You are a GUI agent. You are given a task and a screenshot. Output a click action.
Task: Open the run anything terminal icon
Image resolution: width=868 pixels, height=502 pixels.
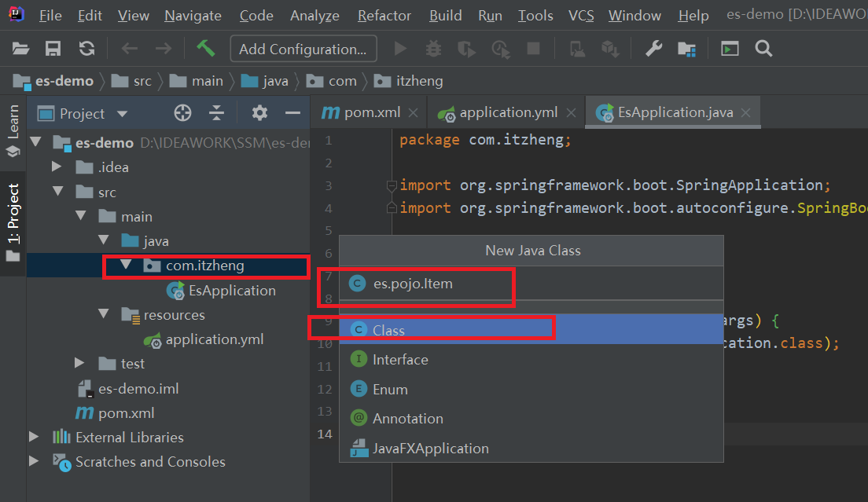click(x=730, y=49)
